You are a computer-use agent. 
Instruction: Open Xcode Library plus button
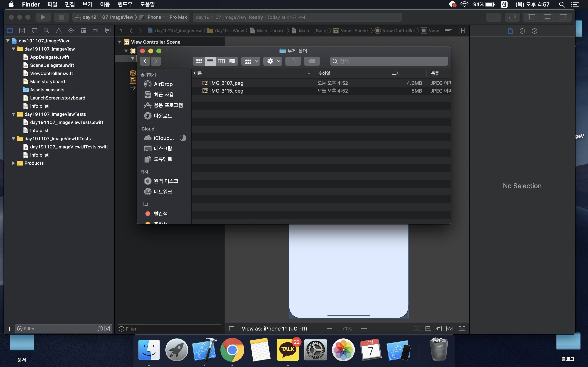(x=493, y=17)
